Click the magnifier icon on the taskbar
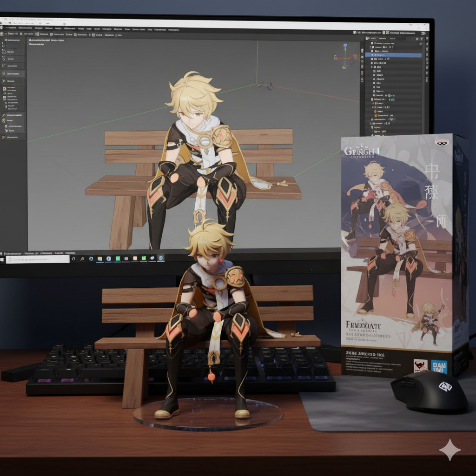This screenshot has height=476, width=476. point(82,259)
